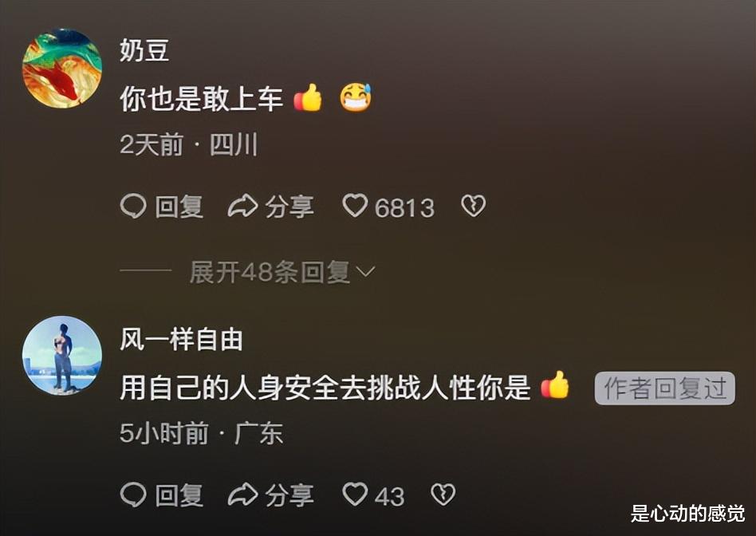Click 回复 text under 风一样自由's comment
Screen dimensions: 756x536
[x=179, y=495]
